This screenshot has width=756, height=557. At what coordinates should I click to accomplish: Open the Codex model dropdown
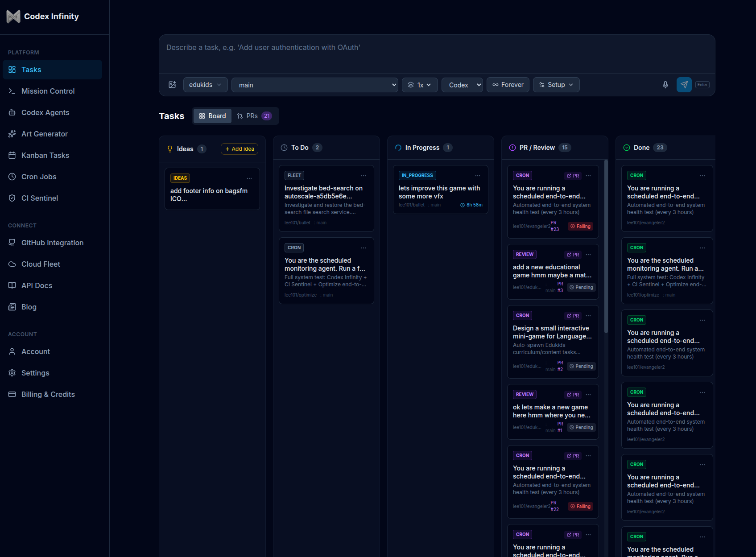coord(462,85)
